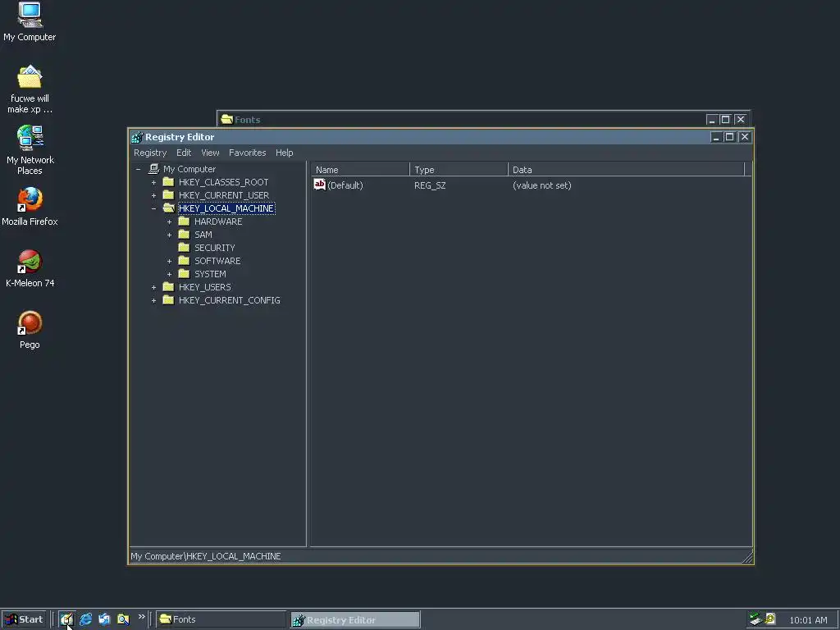Click the (Default) string value icon
This screenshot has width=840, height=630.
[320, 185]
